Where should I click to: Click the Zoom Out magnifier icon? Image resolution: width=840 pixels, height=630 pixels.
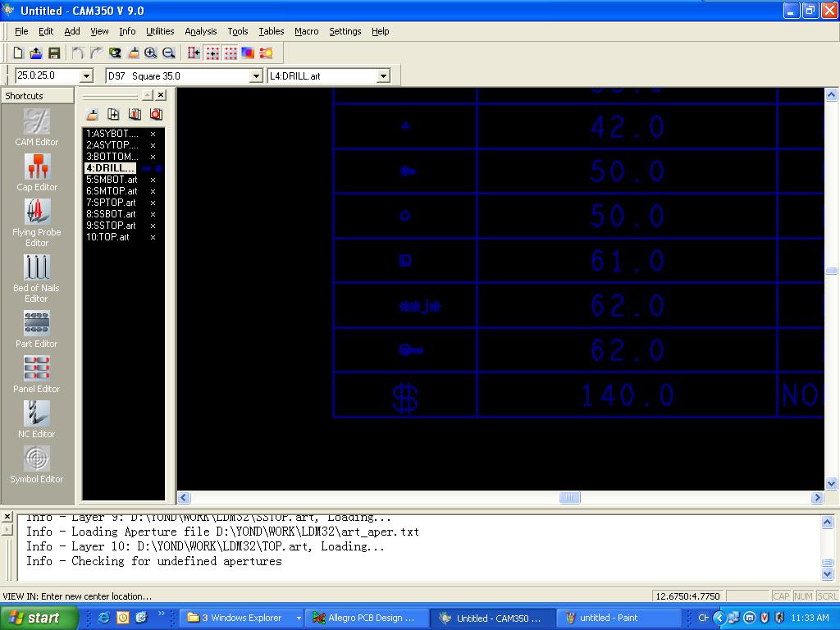tap(169, 53)
